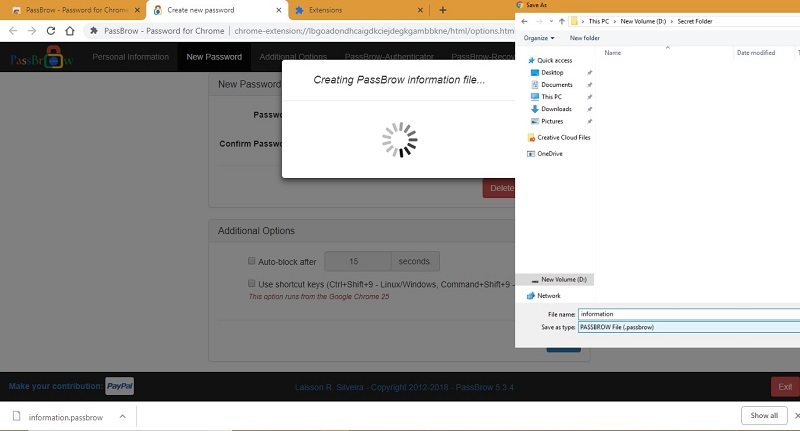Open a new browser tab with plus icon
Screen dimensions: 800x431
click(442, 10)
